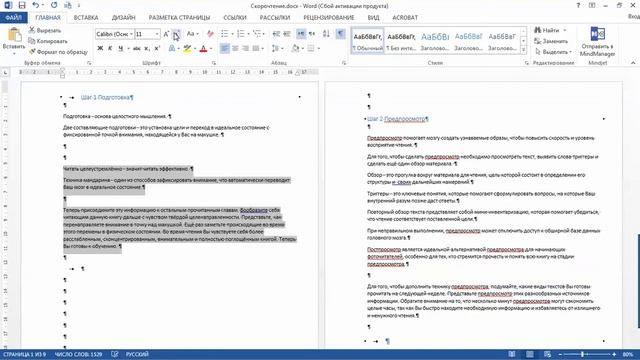This screenshot has width=640, height=360.
Task: Click Формат по образцу button
Action: [x=58, y=52]
